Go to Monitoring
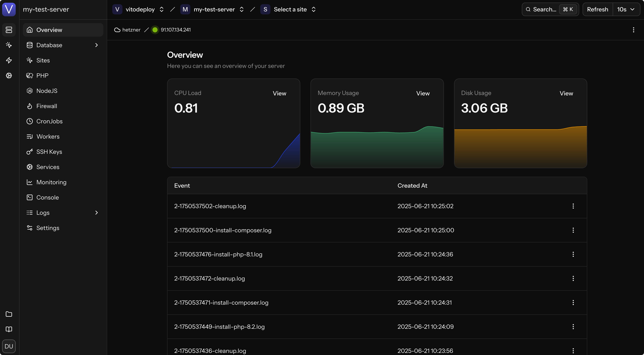This screenshot has width=644, height=355. pos(63,182)
